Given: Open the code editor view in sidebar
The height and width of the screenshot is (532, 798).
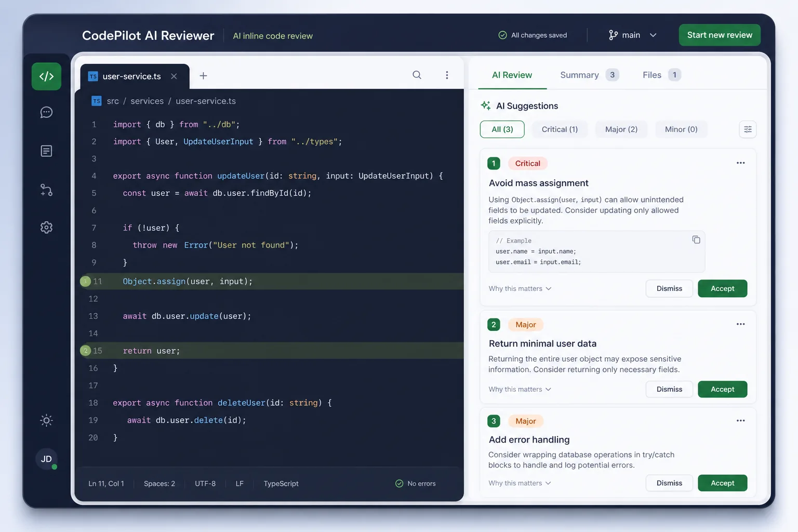Looking at the screenshot, I should [46, 76].
